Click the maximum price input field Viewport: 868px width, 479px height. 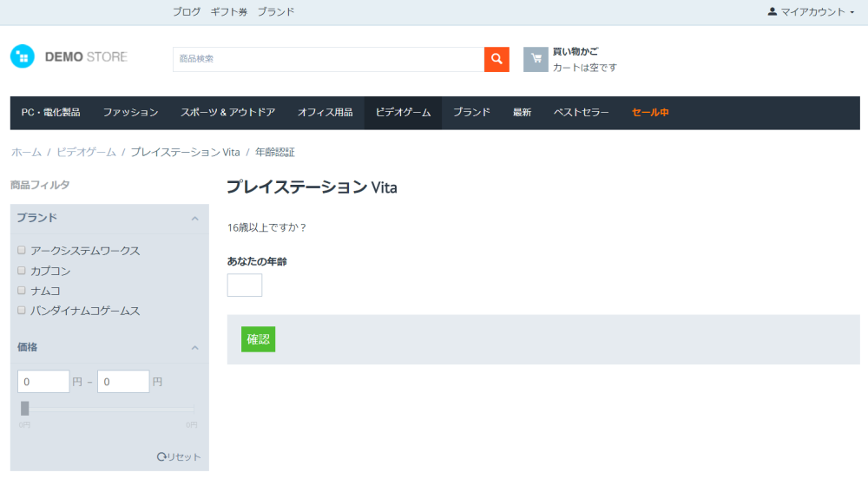(x=123, y=382)
